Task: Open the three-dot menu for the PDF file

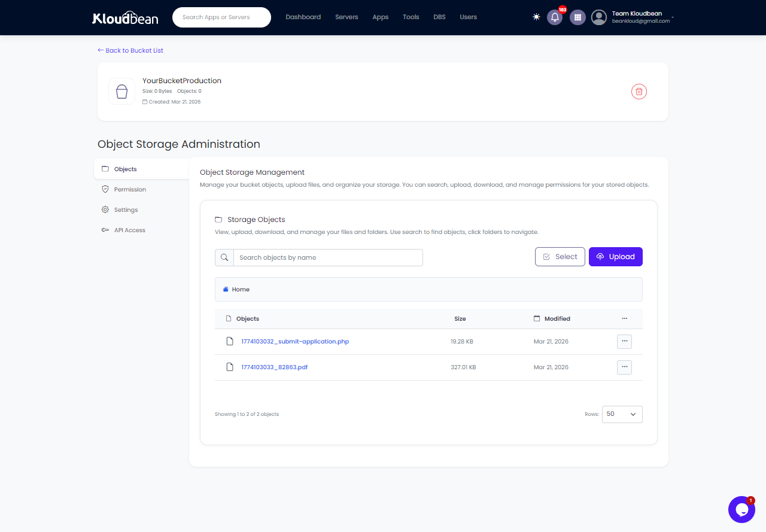Action: click(624, 367)
